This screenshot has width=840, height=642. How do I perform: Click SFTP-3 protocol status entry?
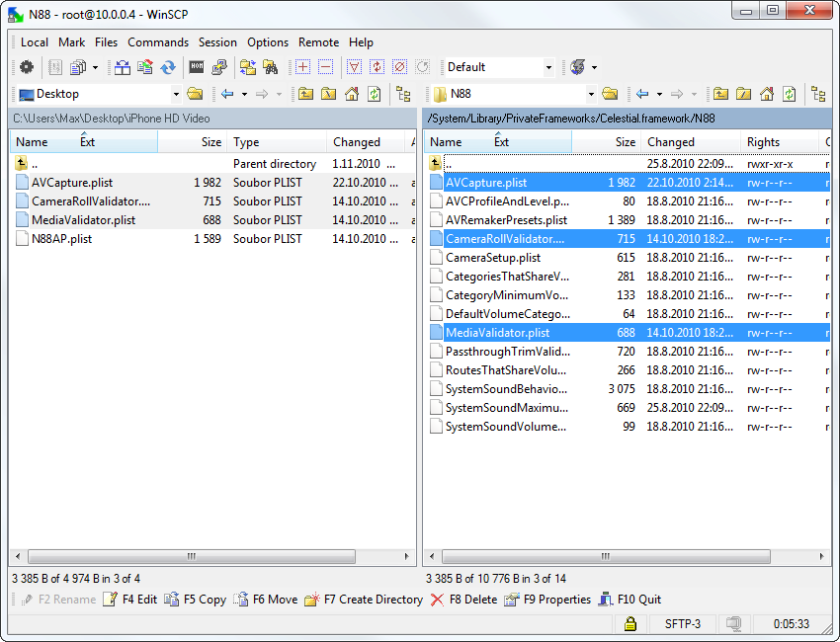click(x=683, y=624)
